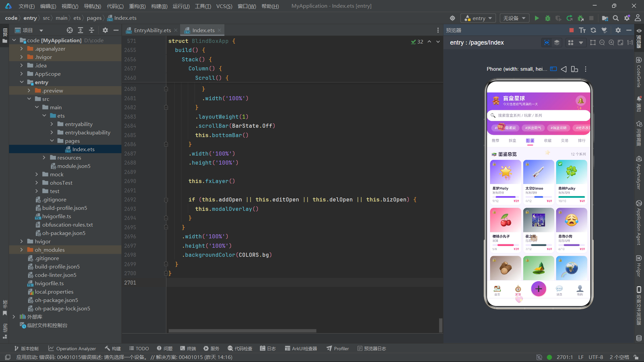644x362 pixels.
Task: Toggle Hvigor side panel
Action: click(639, 266)
